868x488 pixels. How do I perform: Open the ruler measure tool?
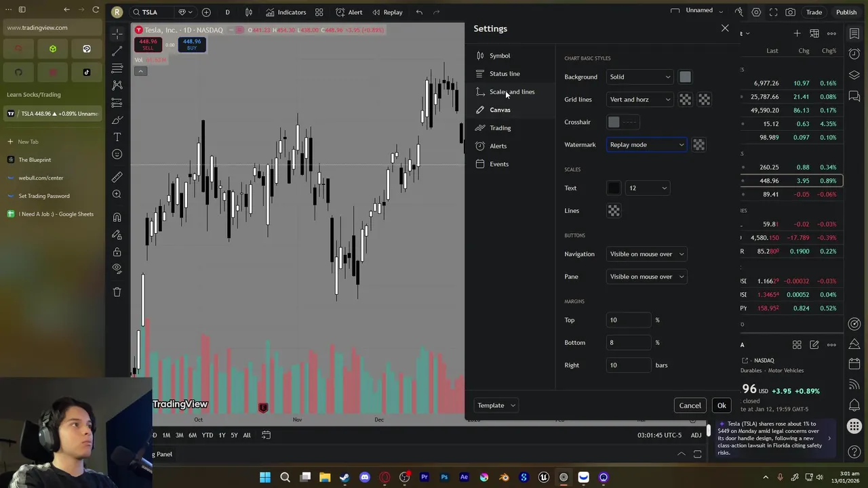point(117,177)
